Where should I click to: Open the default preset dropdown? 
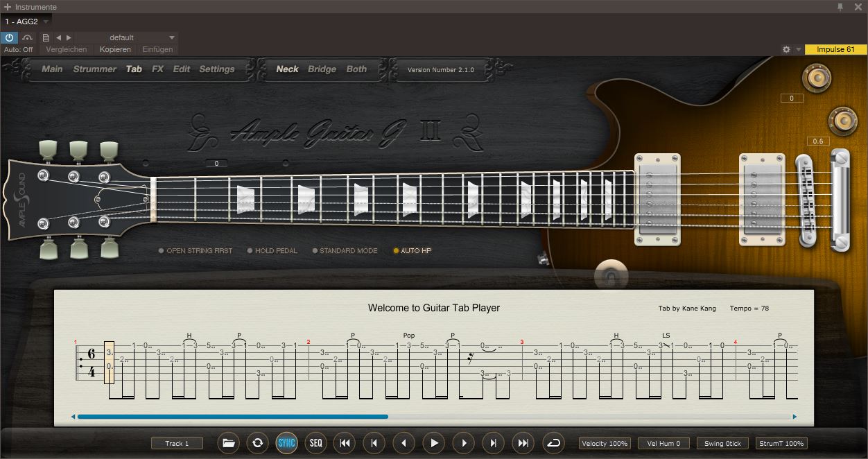click(125, 37)
